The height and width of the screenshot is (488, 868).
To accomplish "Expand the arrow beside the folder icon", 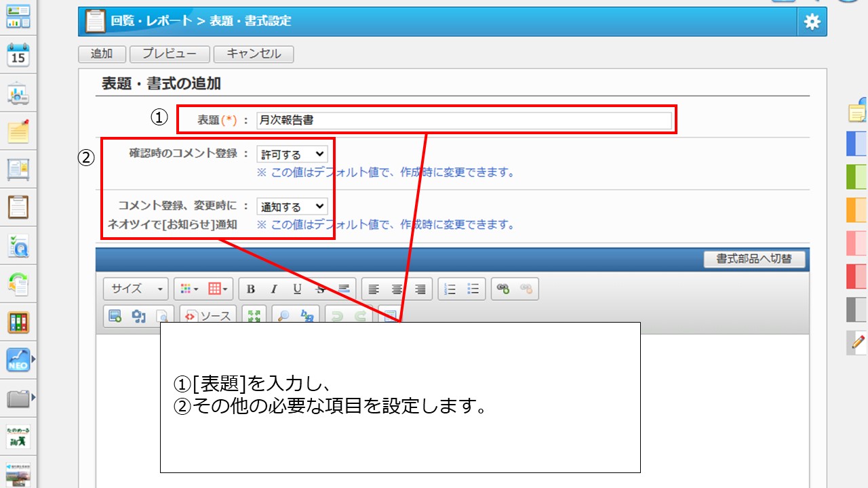I will pyautogui.click(x=33, y=398).
